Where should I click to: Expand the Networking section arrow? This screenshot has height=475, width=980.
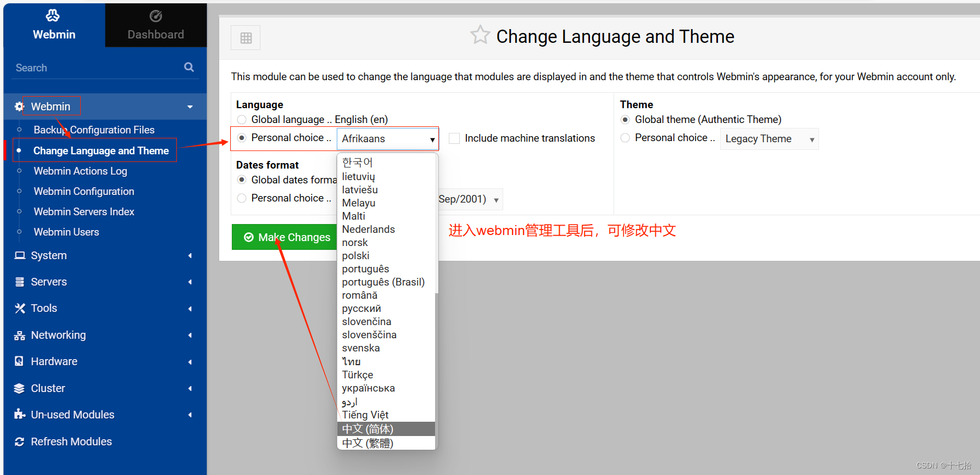[x=190, y=335]
